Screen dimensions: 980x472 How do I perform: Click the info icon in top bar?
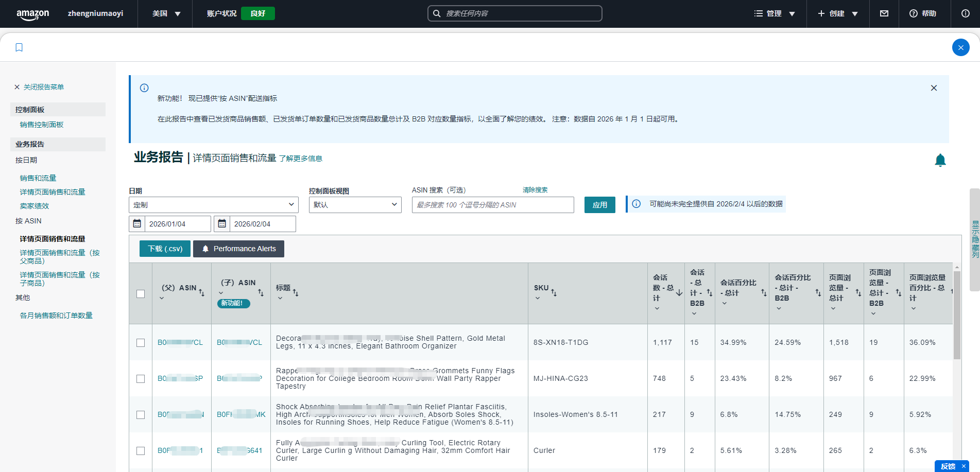[x=965, y=13]
